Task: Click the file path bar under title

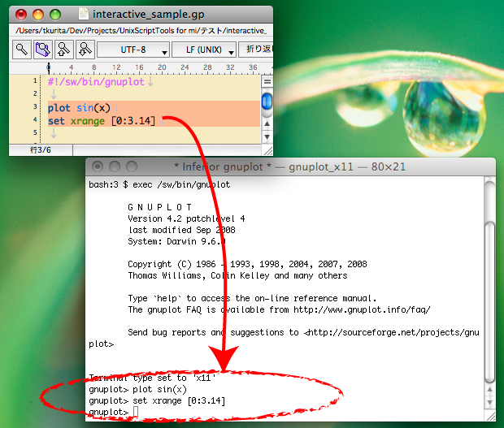Action: [138, 31]
